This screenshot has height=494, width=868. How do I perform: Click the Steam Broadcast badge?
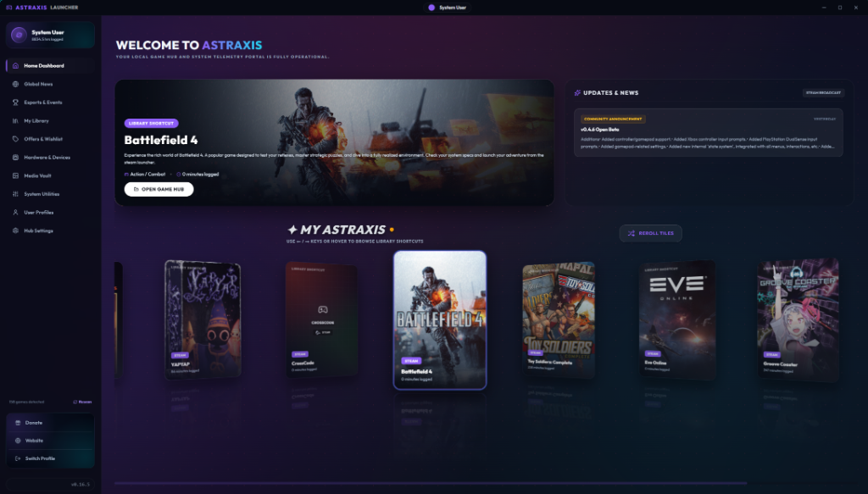click(823, 93)
